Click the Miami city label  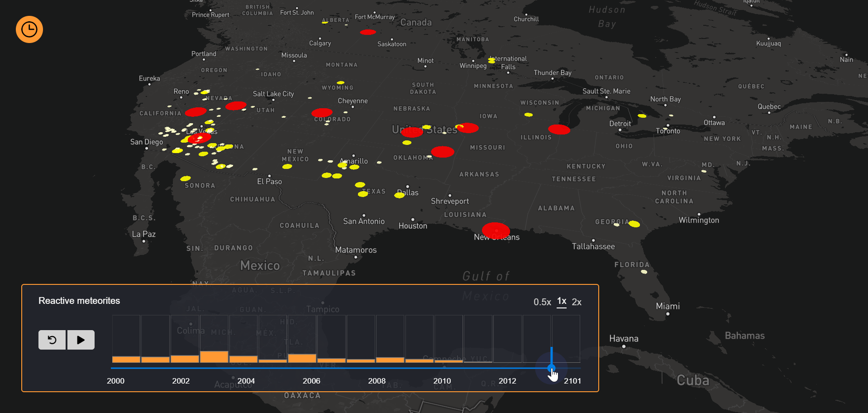pyautogui.click(x=668, y=306)
